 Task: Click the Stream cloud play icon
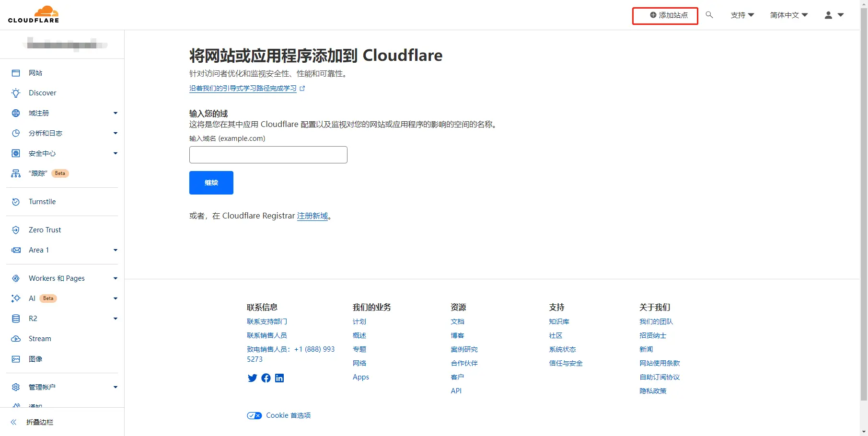click(16, 339)
